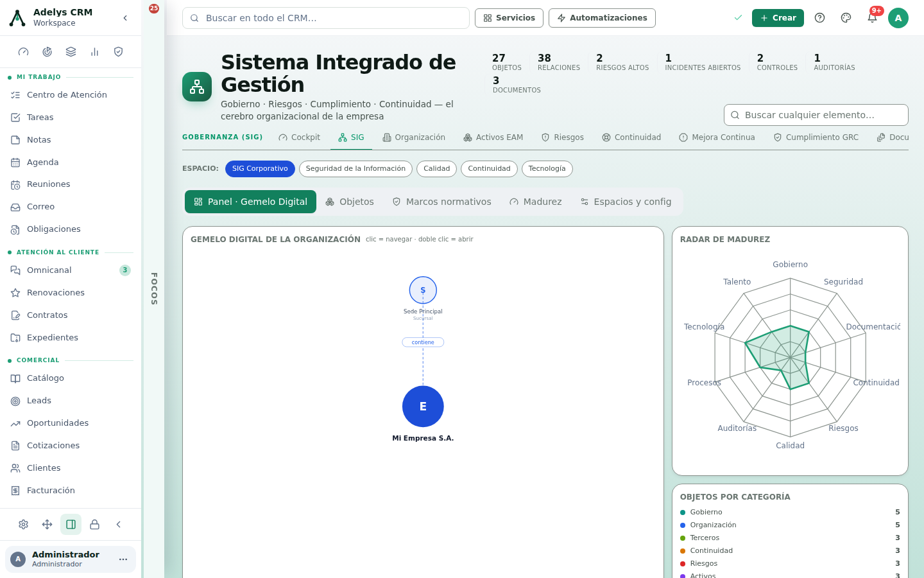The height and width of the screenshot is (578, 924).
Task: Open Correo in the sidebar
Action: pos(71,207)
